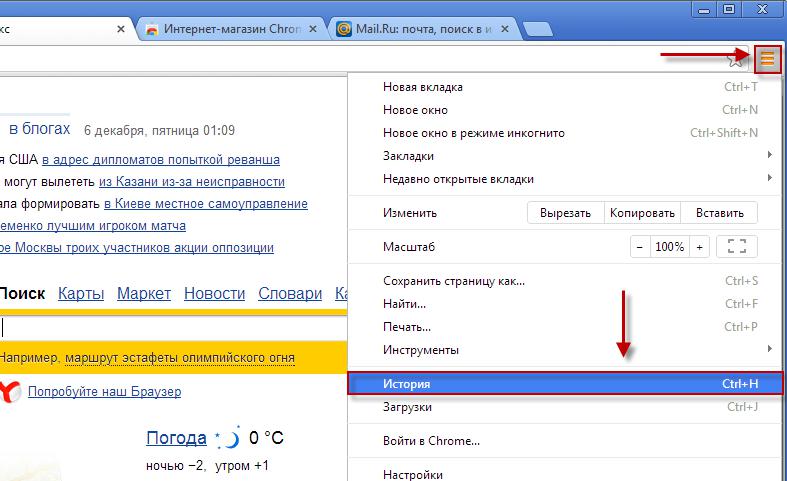This screenshot has width=787, height=481.
Task: Switch to в блогах news tab
Action: point(40,129)
